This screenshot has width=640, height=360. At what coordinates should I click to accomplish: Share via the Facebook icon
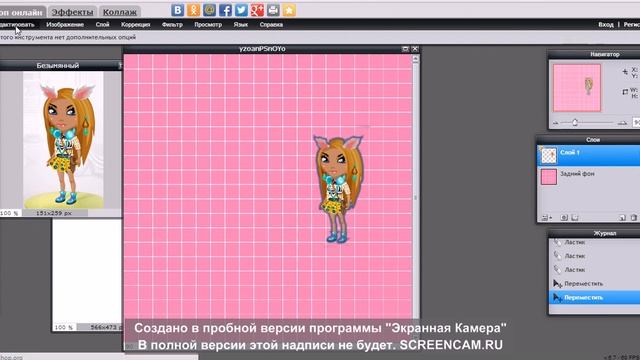coord(225,10)
